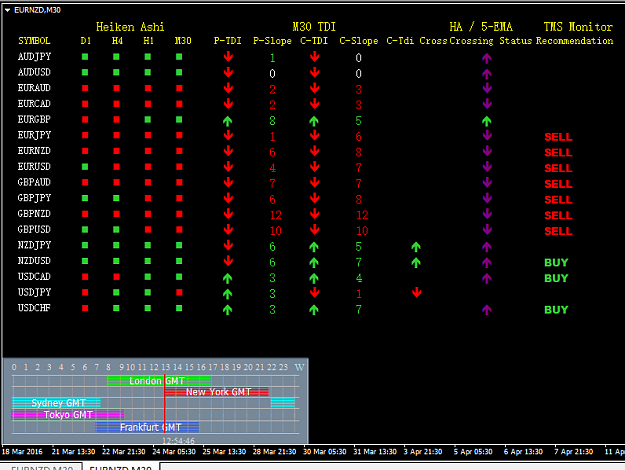Click the Frankfurt GMT session bar
The width and height of the screenshot is (625, 470).
[x=147, y=427]
